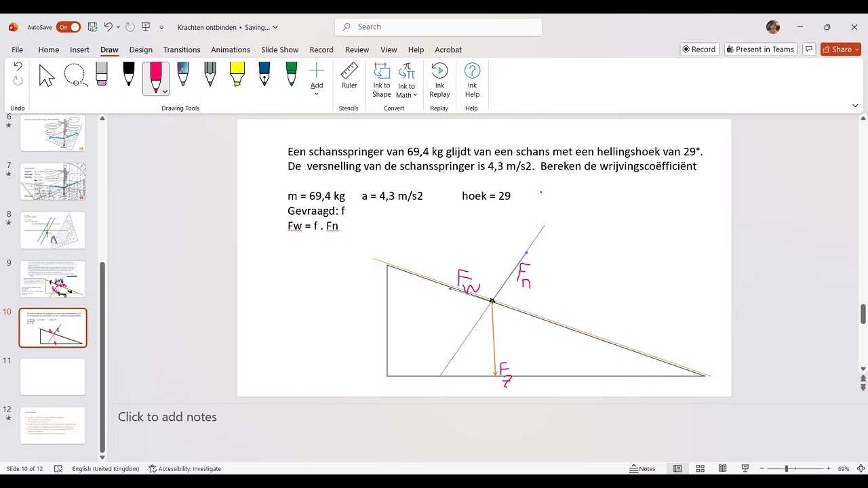The image size is (868, 488).
Task: Select slide 9 thumbnail
Action: [x=53, y=279]
